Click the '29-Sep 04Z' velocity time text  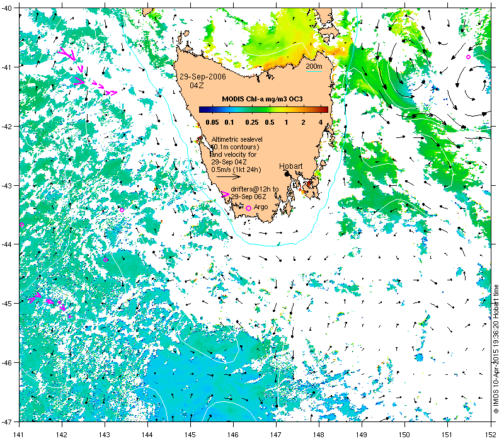(x=229, y=162)
